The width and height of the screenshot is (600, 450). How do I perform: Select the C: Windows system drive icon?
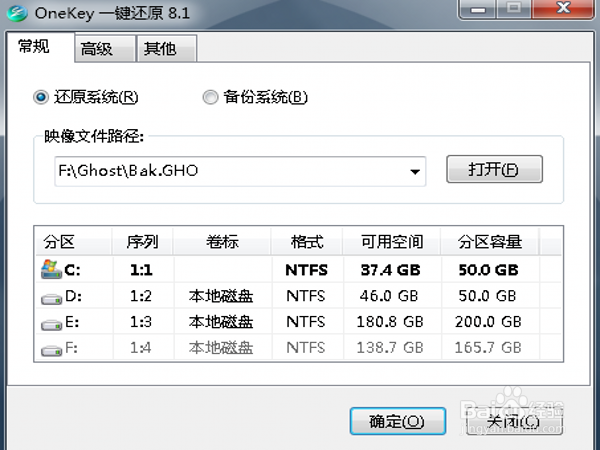point(51,269)
